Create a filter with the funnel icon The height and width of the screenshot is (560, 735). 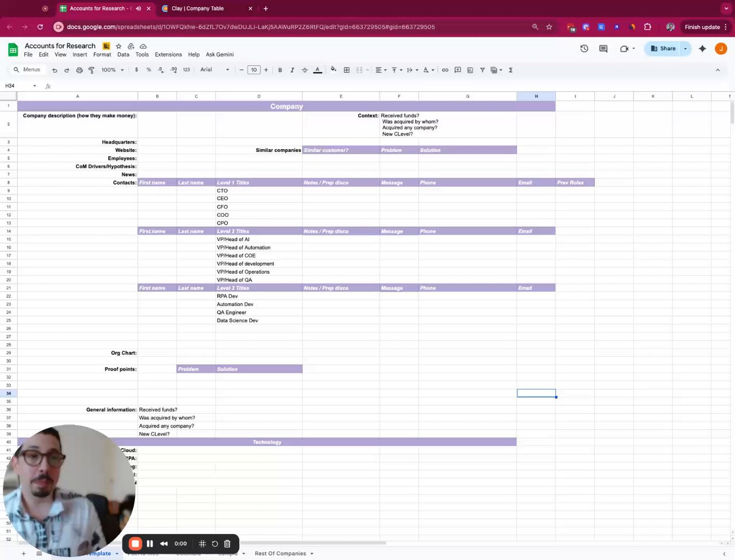[482, 70]
